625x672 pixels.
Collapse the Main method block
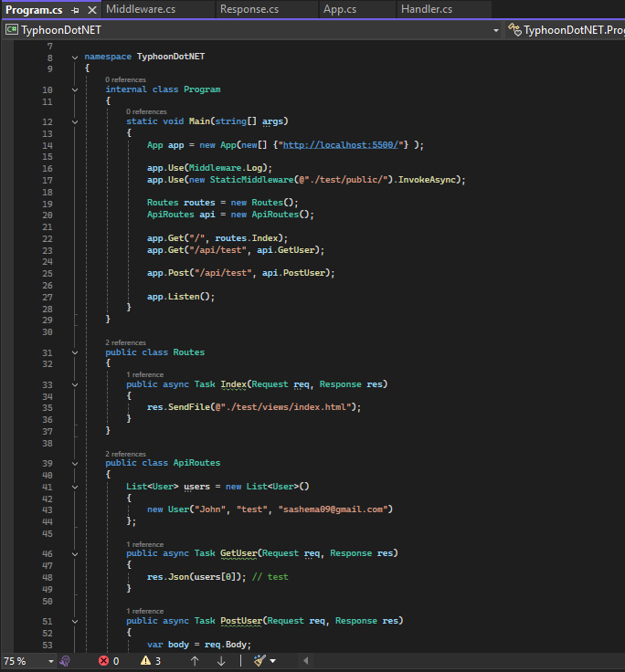(x=75, y=122)
